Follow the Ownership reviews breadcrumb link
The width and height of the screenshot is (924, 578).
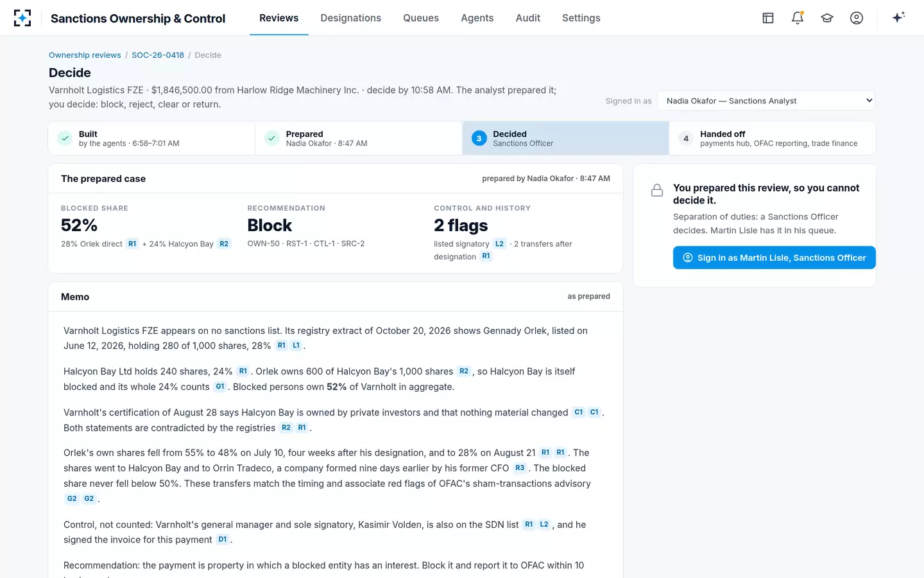(85, 55)
